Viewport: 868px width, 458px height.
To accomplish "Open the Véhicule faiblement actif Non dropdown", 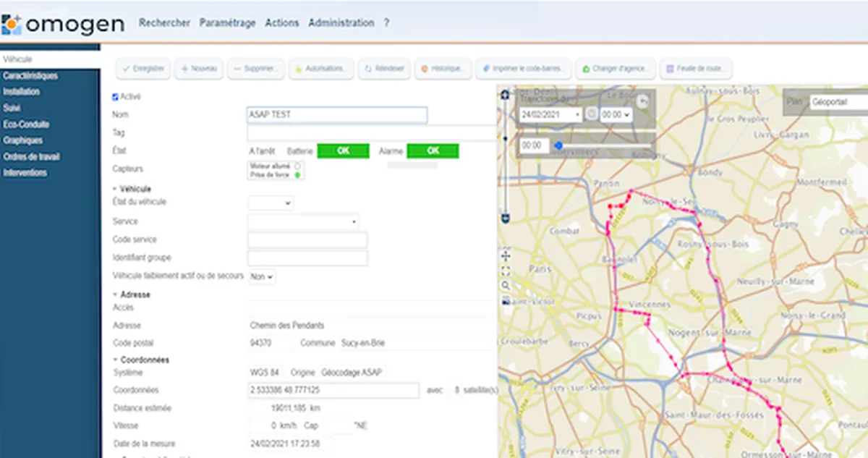I will point(262,276).
